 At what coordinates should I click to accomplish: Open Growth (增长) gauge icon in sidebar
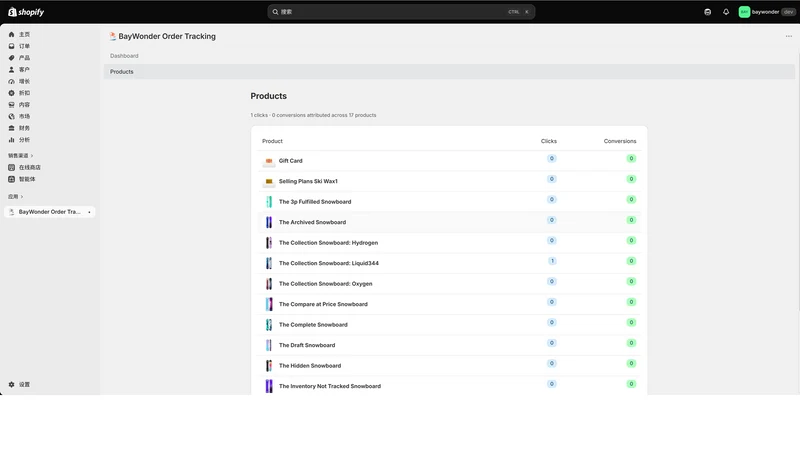point(11,81)
